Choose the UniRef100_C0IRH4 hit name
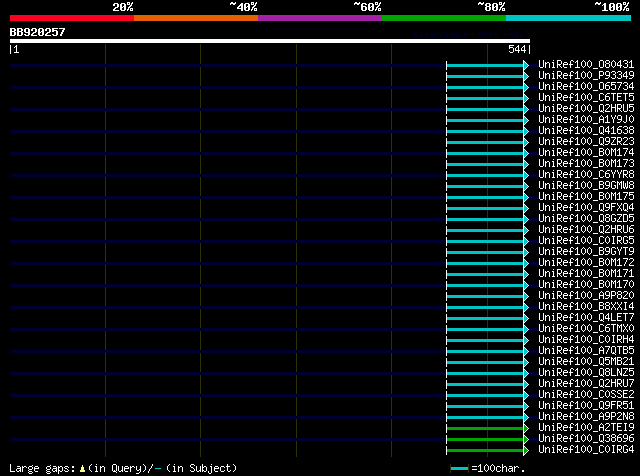Image resolution: width=640 pixels, height=476 pixels. [x=586, y=340]
